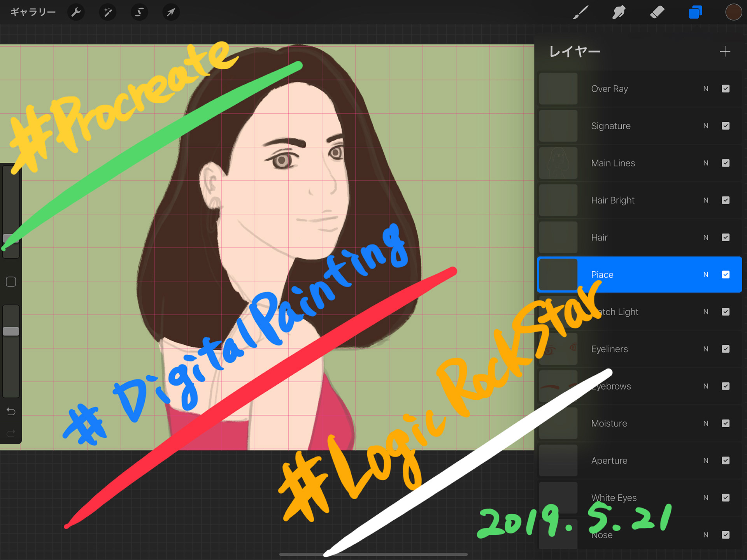This screenshot has height=560, width=747.
Task: Open the Adjustments magic wand menu
Action: tap(108, 12)
